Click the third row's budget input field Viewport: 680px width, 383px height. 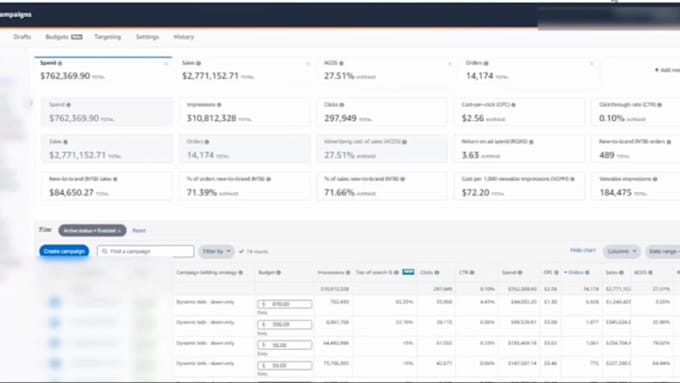coord(284,345)
